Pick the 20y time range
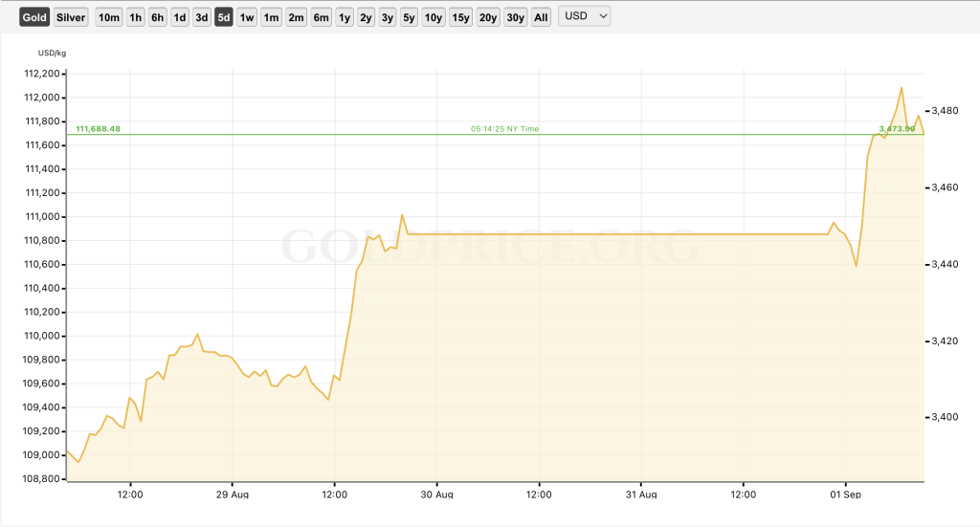This screenshot has height=527, width=980. pyautogui.click(x=488, y=17)
